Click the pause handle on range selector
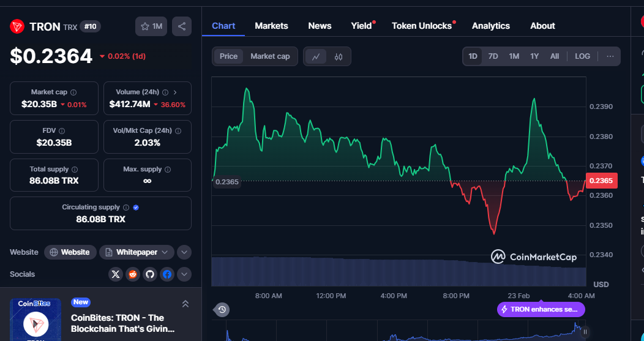The image size is (644, 341). (x=585, y=332)
